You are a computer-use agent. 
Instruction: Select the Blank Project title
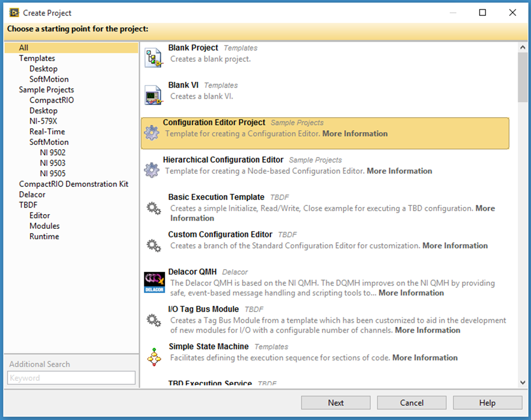click(x=193, y=48)
